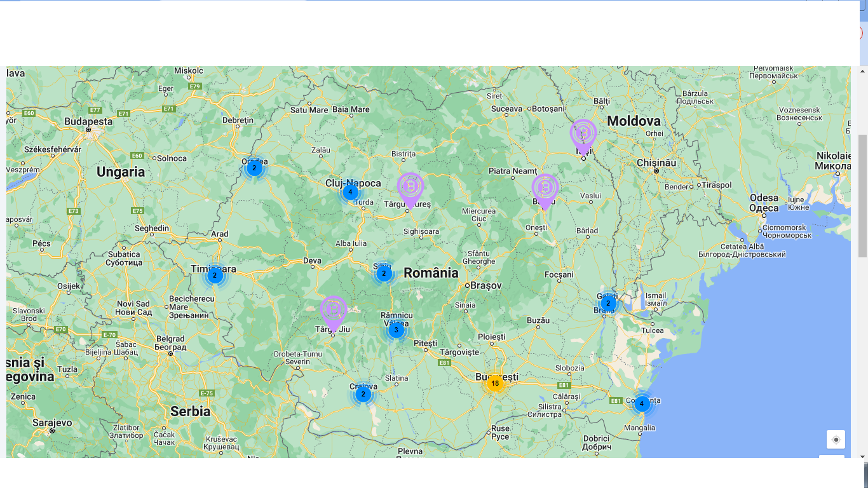This screenshot has width=868, height=488.
Task: Open the Sibiu cluster of 2
Action: [384, 273]
